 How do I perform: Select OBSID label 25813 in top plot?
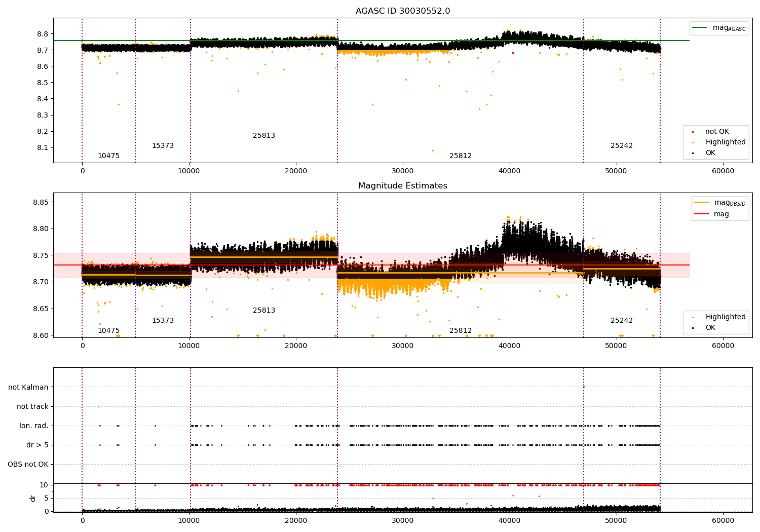(x=264, y=135)
